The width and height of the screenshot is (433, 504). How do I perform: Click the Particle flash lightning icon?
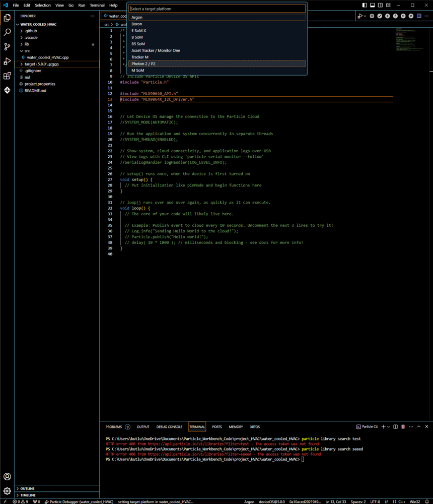[387, 16]
